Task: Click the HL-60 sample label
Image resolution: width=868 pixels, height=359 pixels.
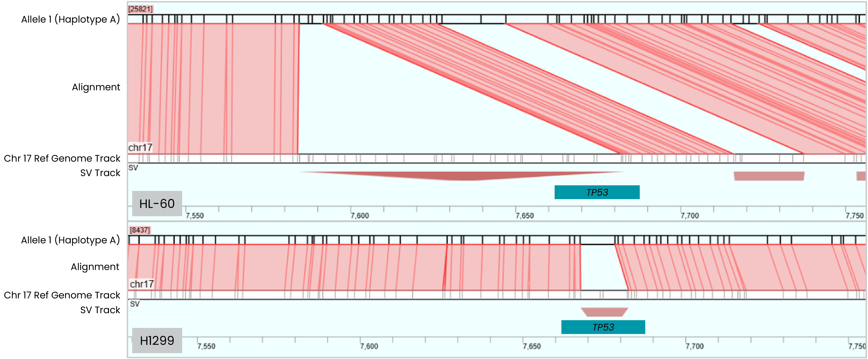Action: coord(157,203)
